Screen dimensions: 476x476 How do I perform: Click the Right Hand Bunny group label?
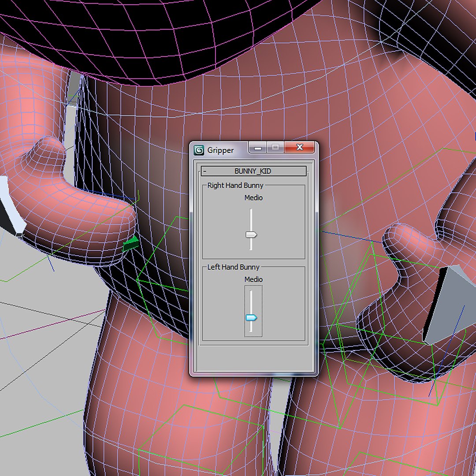(235, 186)
